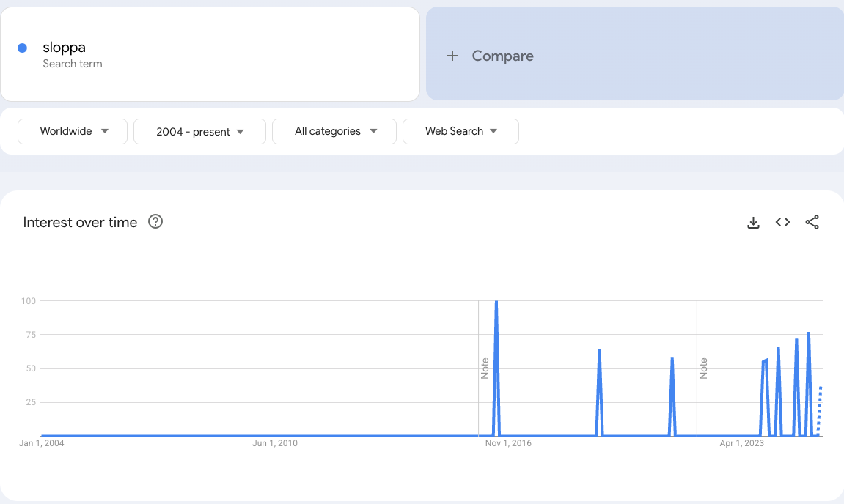Viewport: 844px width, 504px height.
Task: Click the 'Nov 1, 2016' axis label
Action: coord(508,443)
